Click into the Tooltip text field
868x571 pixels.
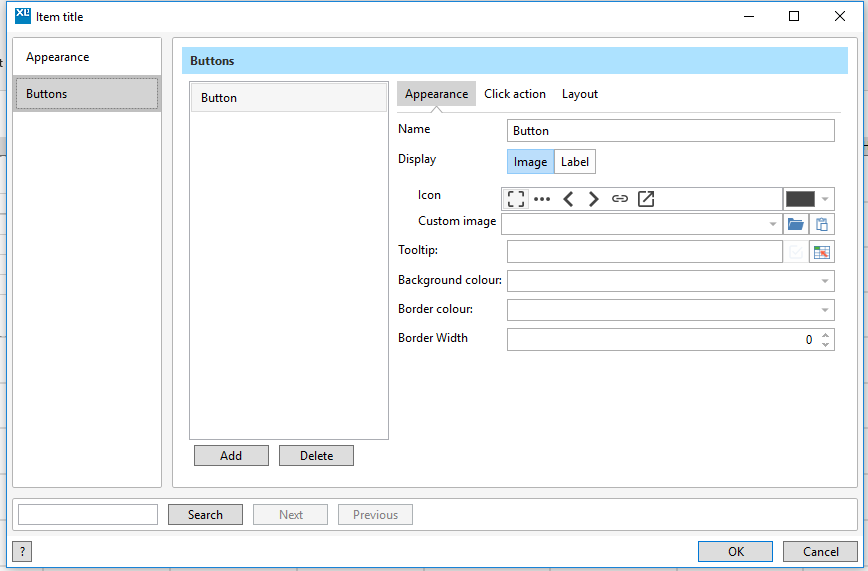[644, 252]
